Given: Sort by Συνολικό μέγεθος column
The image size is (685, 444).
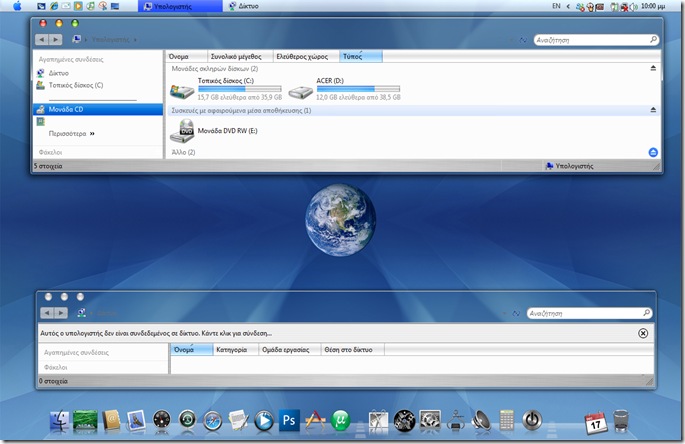Looking at the screenshot, I should pyautogui.click(x=240, y=56).
